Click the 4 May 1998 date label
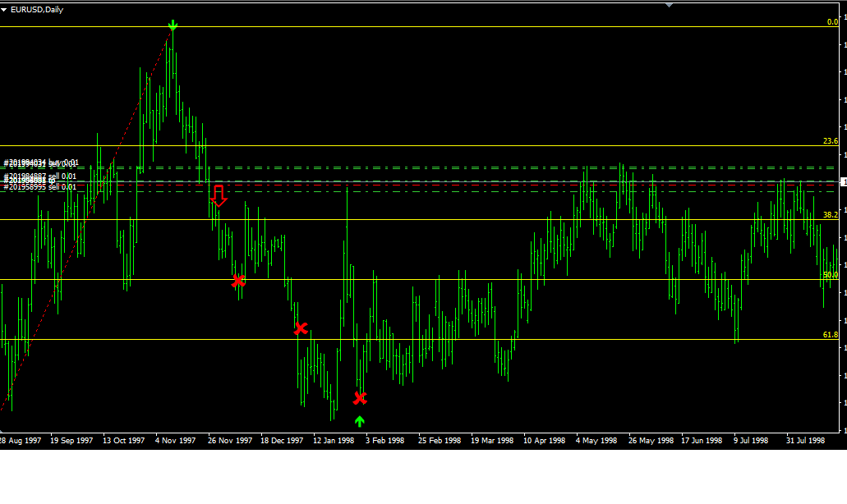 596,440
